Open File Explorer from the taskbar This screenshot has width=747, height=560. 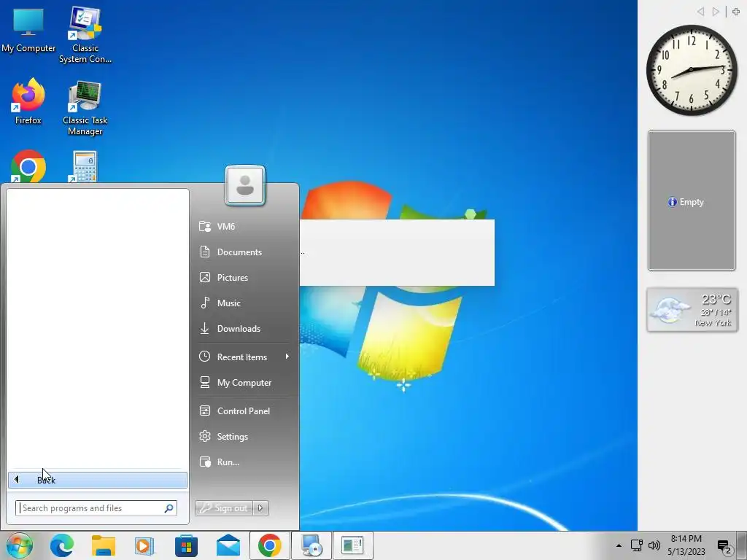pos(104,545)
